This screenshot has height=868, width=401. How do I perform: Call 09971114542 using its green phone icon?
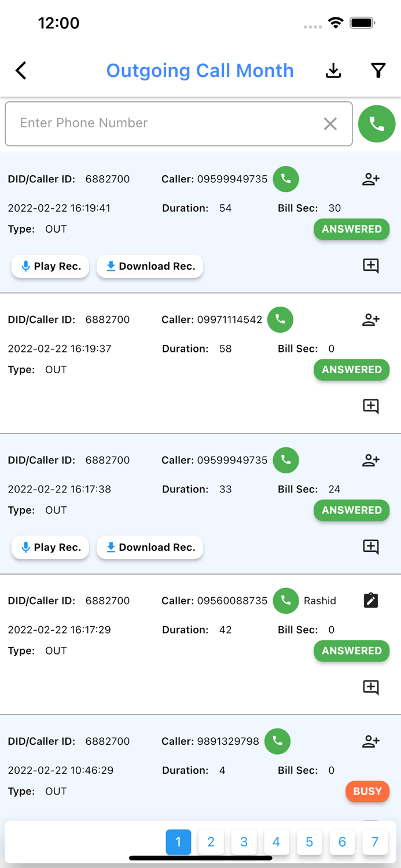click(x=280, y=319)
